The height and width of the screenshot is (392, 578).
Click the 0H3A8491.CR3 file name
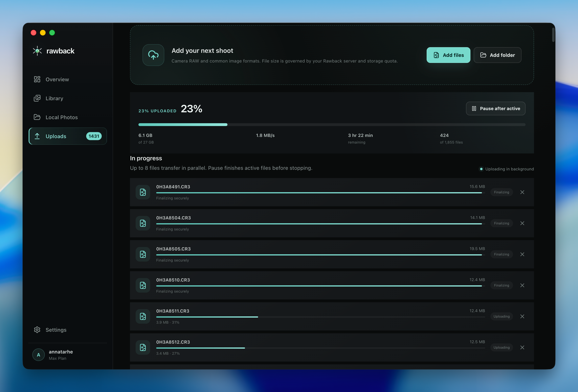click(173, 187)
